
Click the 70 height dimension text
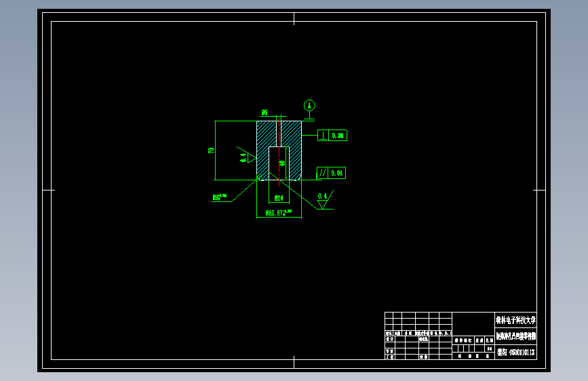tap(211, 151)
